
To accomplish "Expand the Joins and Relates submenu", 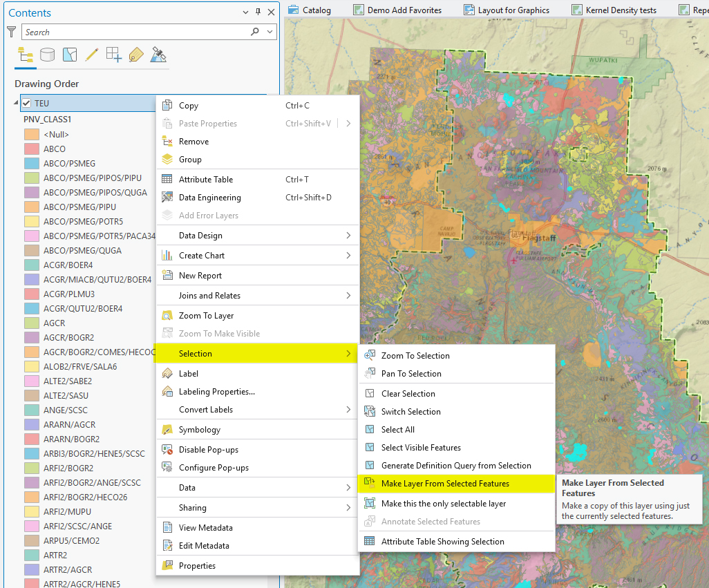I will point(258,296).
